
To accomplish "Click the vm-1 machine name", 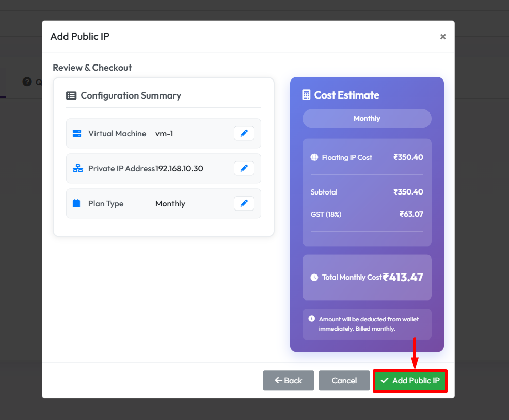I will click(164, 134).
